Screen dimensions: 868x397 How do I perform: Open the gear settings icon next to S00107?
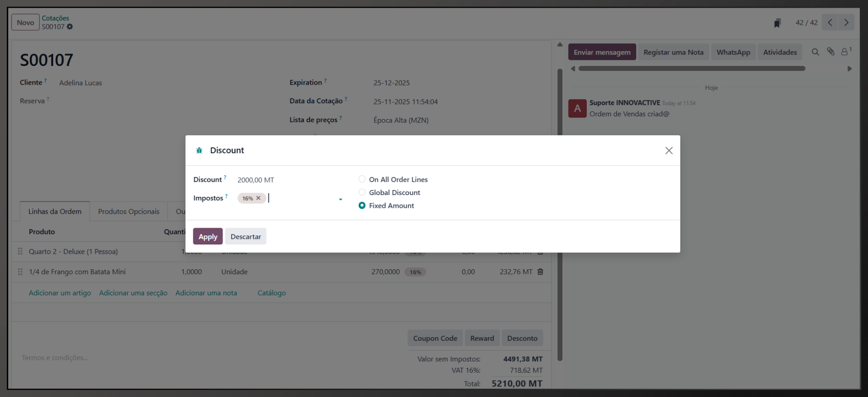[x=70, y=27]
